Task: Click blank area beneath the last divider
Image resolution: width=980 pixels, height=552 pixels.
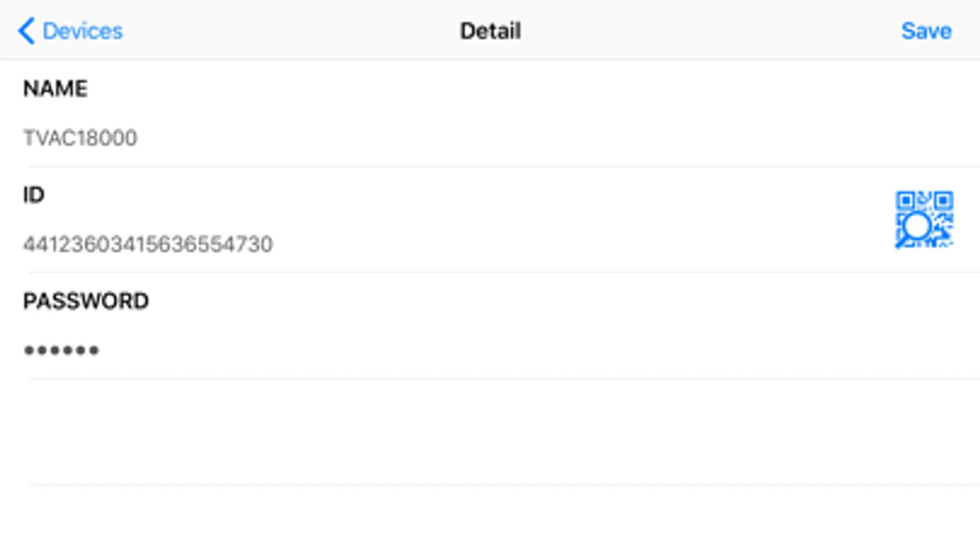Action: 490,520
